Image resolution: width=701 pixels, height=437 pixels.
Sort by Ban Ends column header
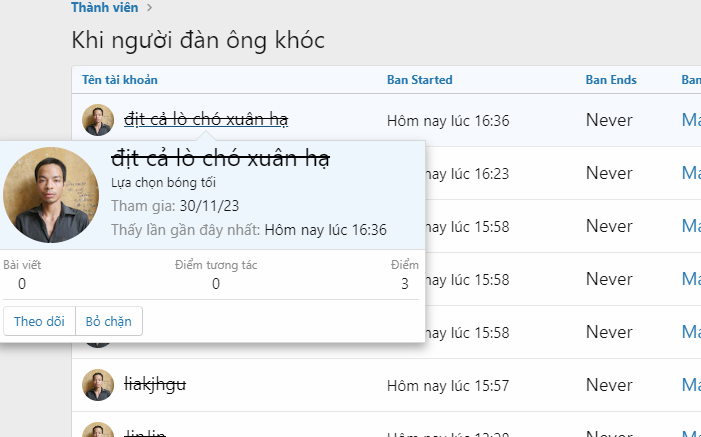[611, 80]
